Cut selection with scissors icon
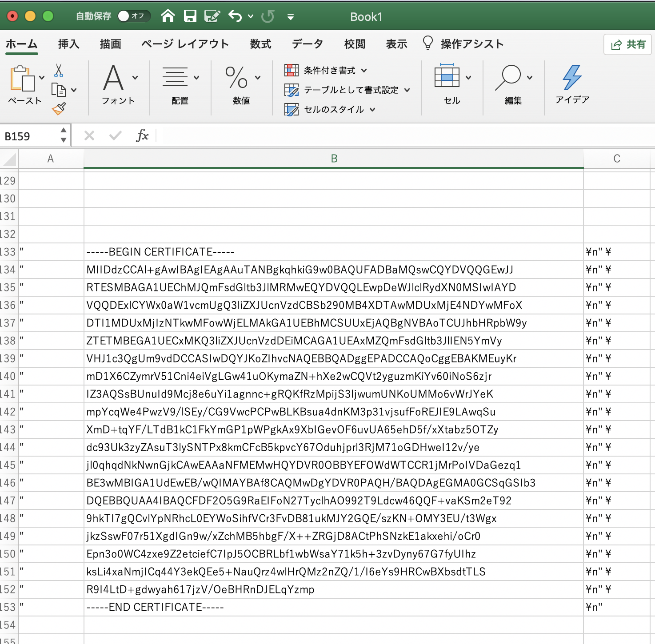Screen dimensions: 655x644 [x=59, y=71]
